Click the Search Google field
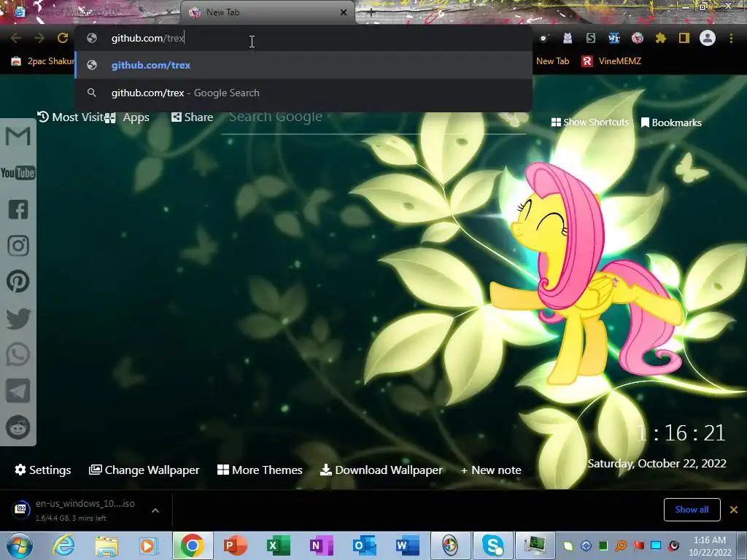 pos(373,117)
